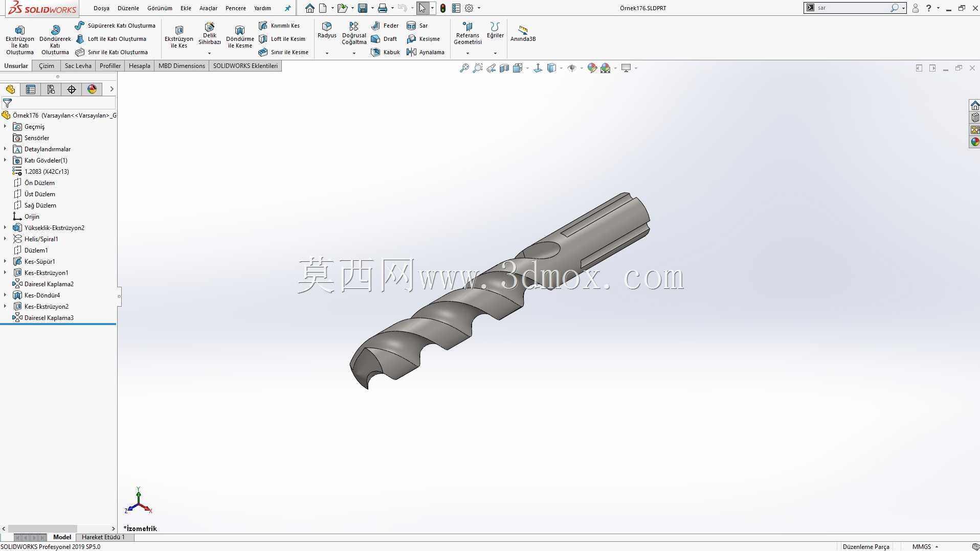
Task: Open Referans Geometrisi tool
Action: (x=467, y=33)
